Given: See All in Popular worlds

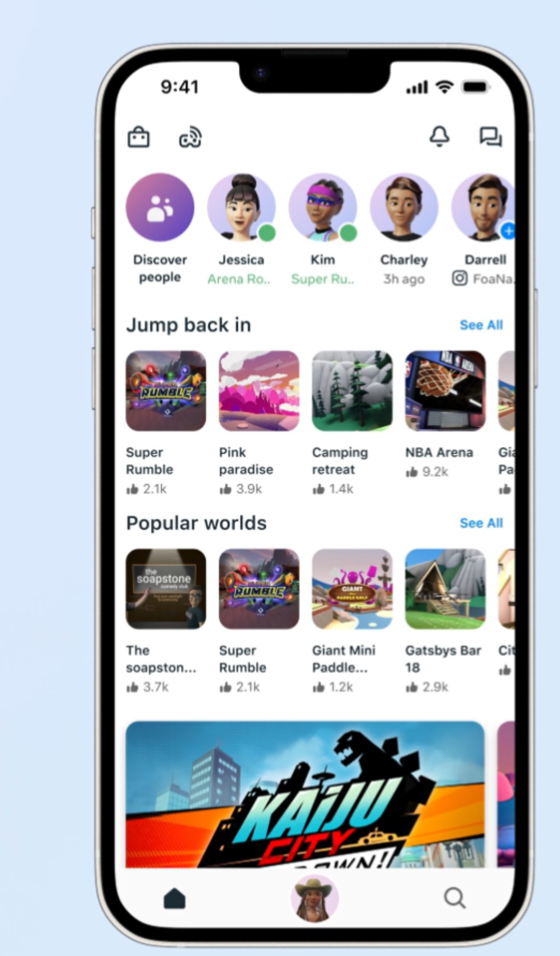Looking at the screenshot, I should 481,523.
